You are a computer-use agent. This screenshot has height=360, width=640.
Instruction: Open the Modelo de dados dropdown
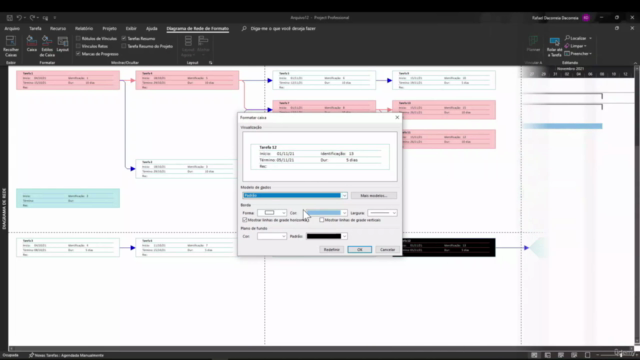295,196
